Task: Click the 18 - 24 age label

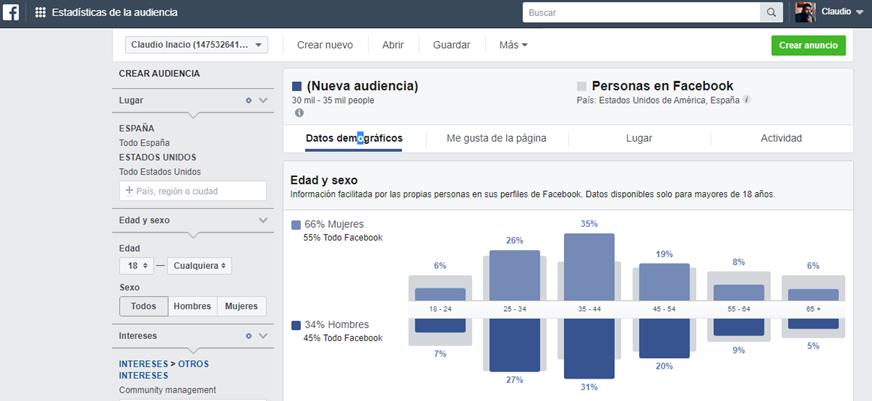Action: pos(440,309)
